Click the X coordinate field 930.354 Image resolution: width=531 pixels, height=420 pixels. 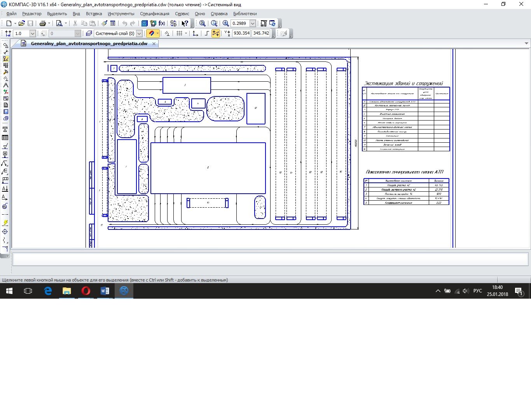pyautogui.click(x=241, y=33)
